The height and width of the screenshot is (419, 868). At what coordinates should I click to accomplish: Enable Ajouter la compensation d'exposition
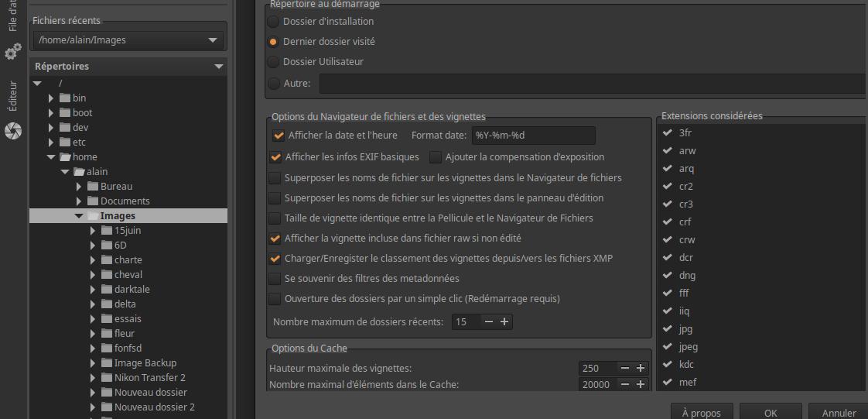tap(436, 157)
